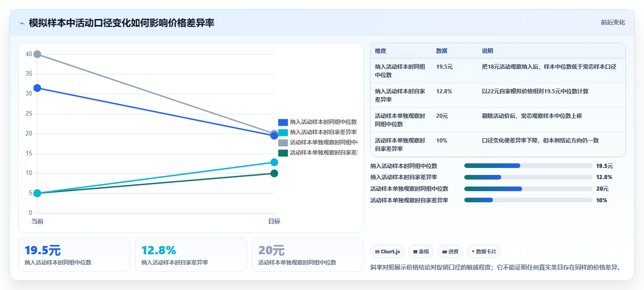Image resolution: width=644 pixels, height=290 pixels.
Task: Click the cyan data point at 目标
Action: click(274, 162)
